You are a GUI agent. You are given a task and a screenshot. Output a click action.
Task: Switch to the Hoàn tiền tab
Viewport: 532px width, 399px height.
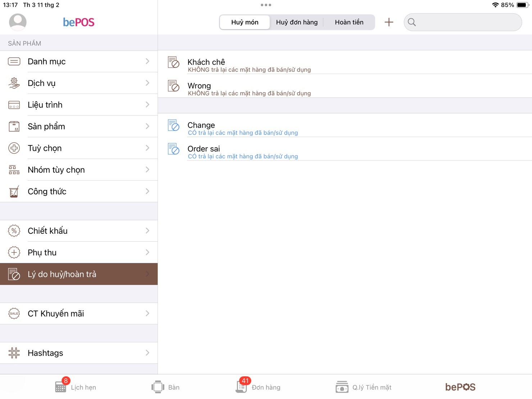[x=349, y=22]
